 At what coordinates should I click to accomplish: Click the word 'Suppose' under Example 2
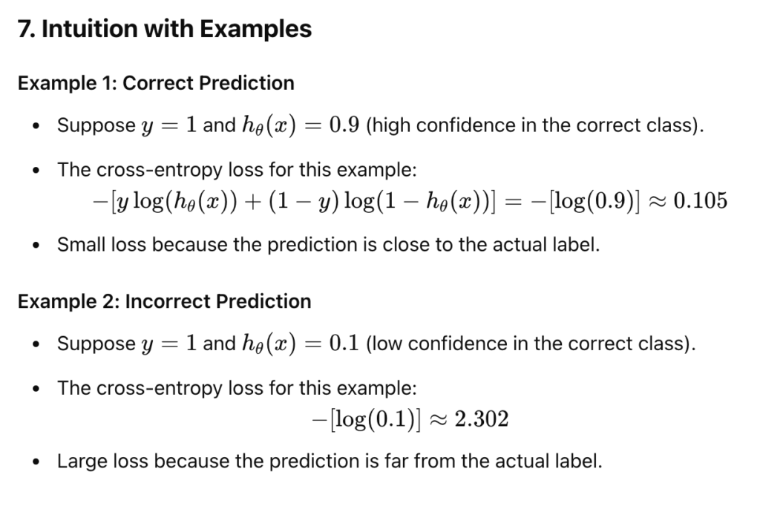click(x=96, y=344)
